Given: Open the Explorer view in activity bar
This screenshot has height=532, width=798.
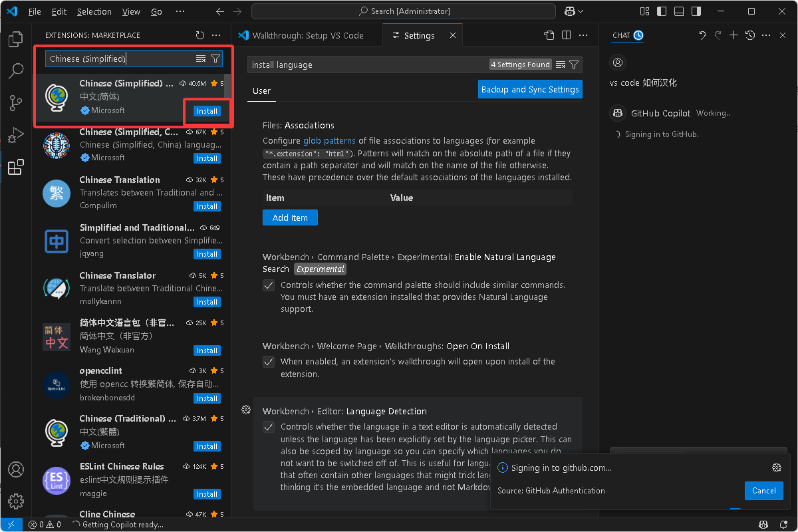Looking at the screenshot, I should point(15,39).
